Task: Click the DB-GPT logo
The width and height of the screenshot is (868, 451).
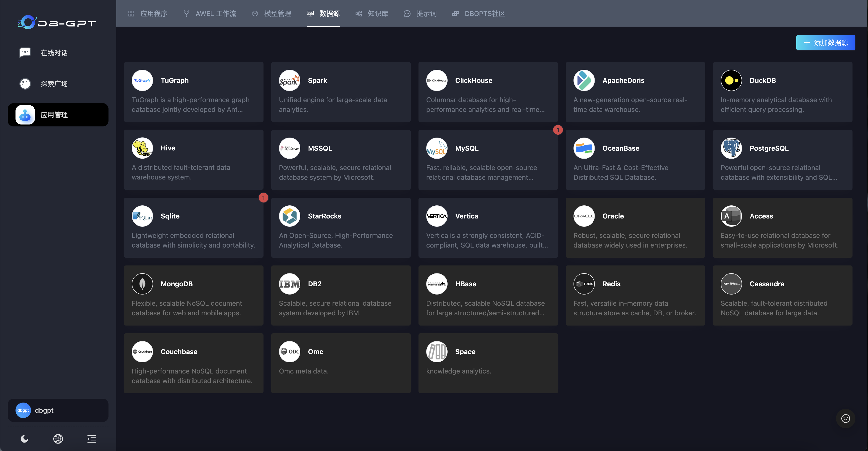Action: coord(57,22)
